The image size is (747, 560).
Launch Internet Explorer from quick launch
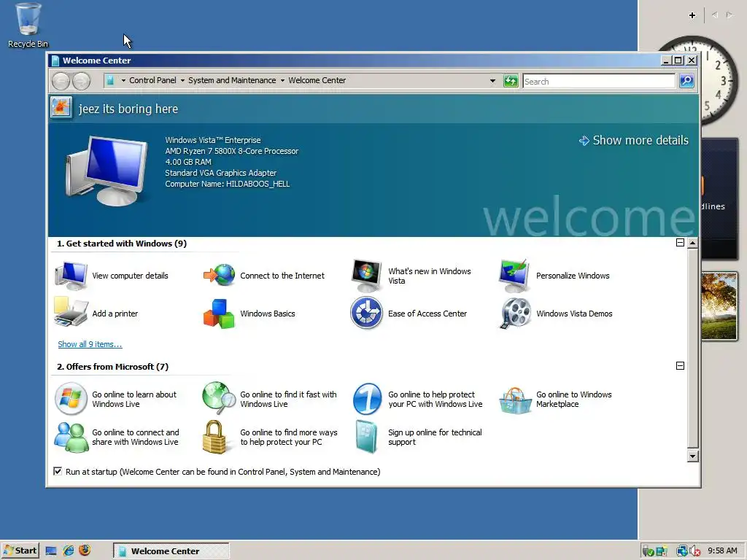68,551
